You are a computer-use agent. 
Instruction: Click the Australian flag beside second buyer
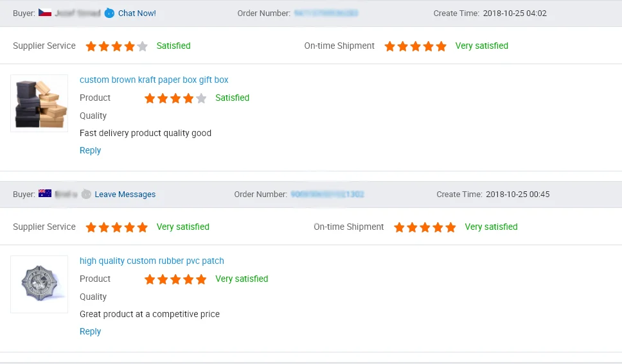click(x=45, y=194)
